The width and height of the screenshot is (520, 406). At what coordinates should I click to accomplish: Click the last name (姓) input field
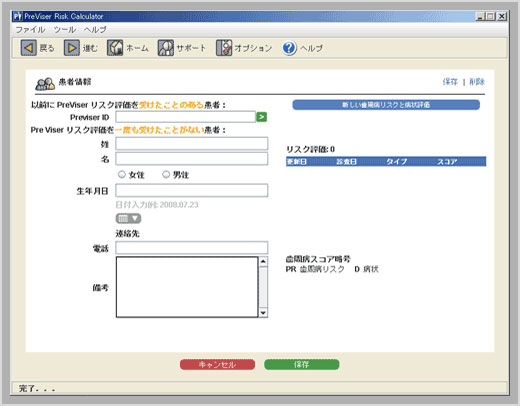[192, 143]
